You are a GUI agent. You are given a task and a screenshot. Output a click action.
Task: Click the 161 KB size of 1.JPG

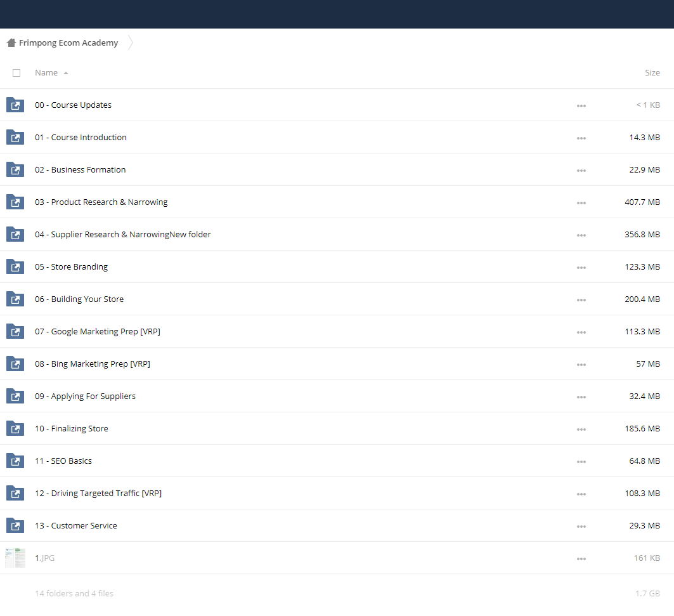coord(647,558)
